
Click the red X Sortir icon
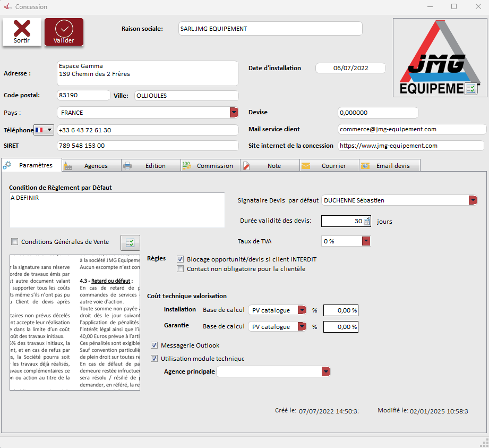pos(22,29)
